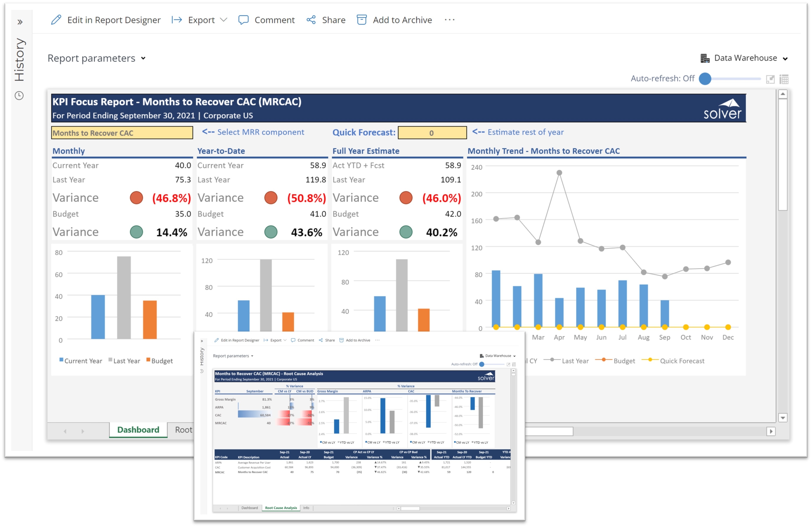Expand the Export dropdown chevron
The width and height of the screenshot is (812, 527).
coord(224,20)
